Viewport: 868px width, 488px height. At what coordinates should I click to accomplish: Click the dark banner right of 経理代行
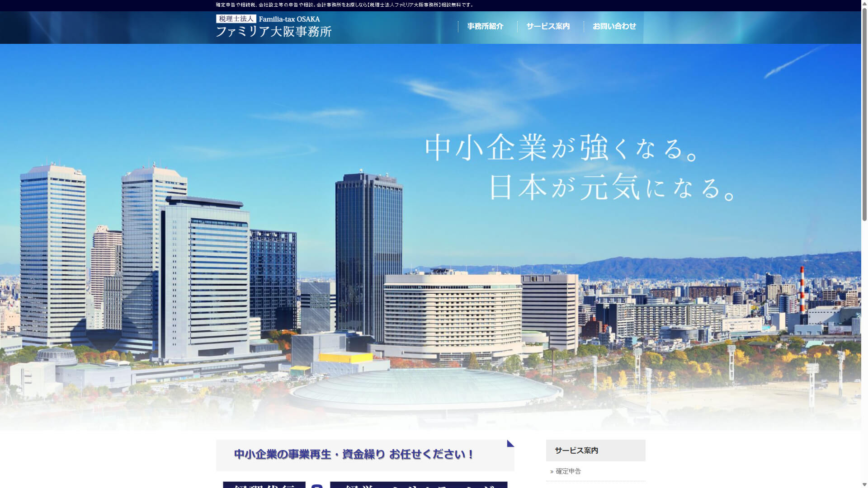tap(418, 485)
